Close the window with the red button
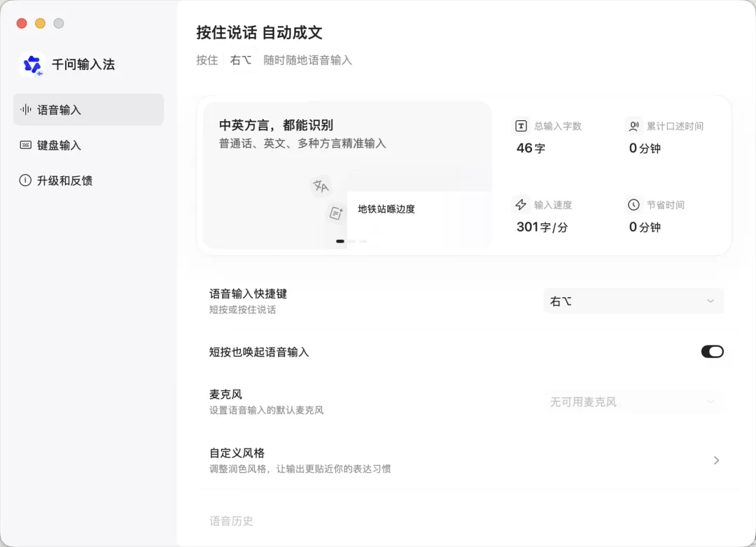 click(22, 23)
